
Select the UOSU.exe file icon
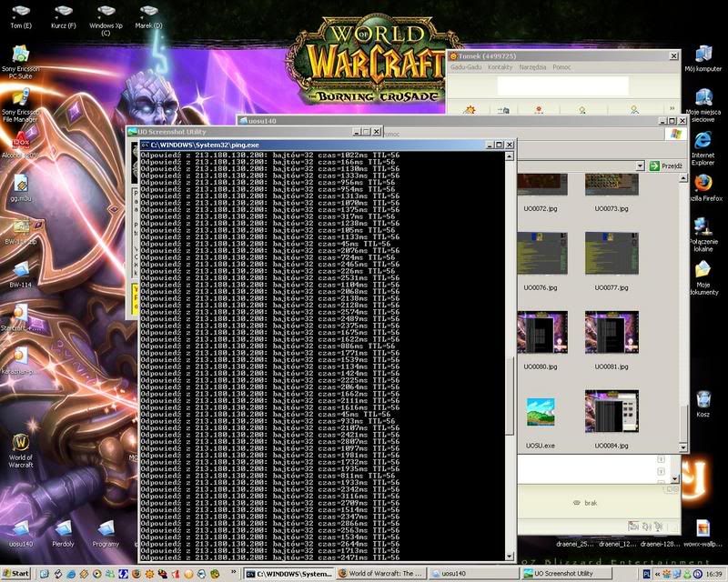(541, 422)
